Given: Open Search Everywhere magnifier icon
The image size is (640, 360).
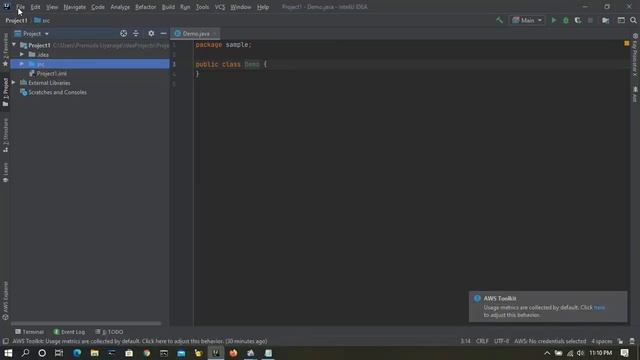Looking at the screenshot, I should tap(633, 20).
